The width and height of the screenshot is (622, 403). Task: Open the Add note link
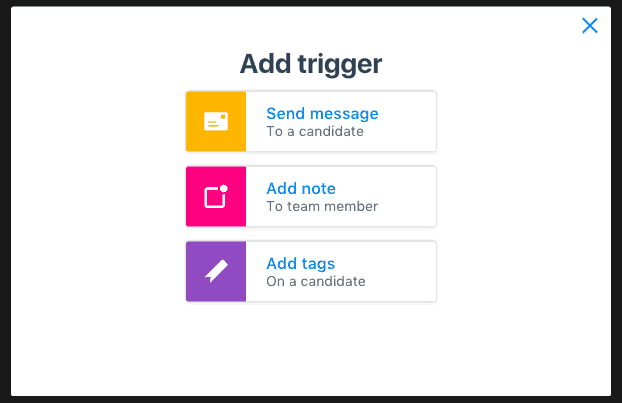[301, 188]
